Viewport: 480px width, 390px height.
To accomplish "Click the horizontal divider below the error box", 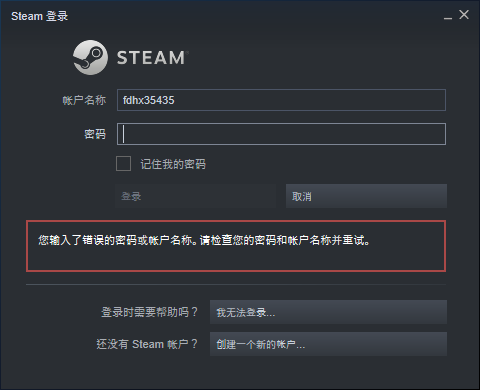I will (x=236, y=285).
